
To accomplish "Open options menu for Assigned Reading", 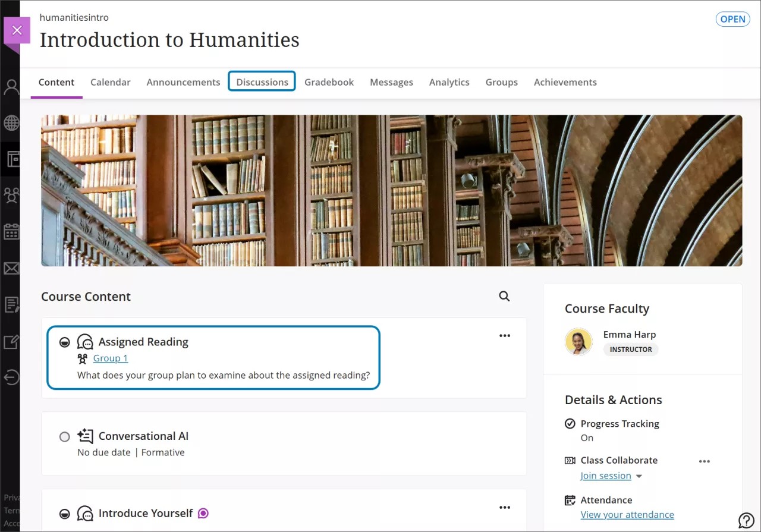I will [x=504, y=335].
